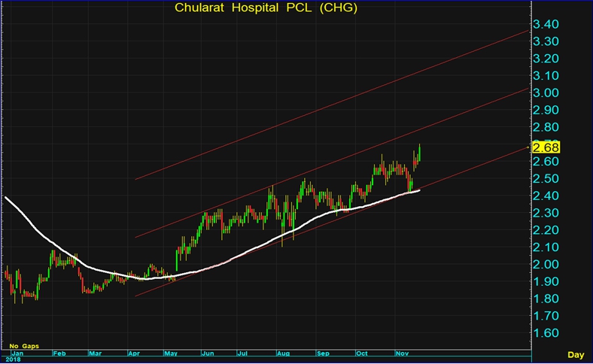Click the 1.80 price axis label
Screen dimensions: 593x364
(546, 299)
